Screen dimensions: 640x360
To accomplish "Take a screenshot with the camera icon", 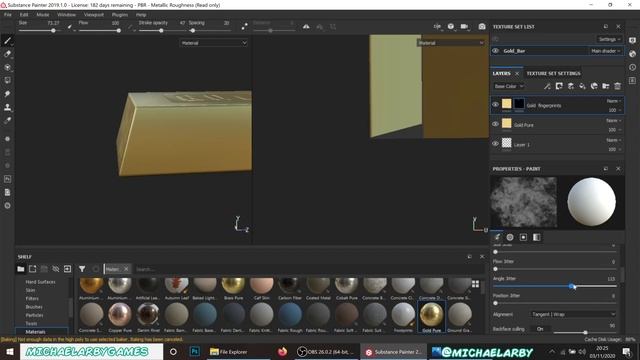I will click(x=482, y=27).
